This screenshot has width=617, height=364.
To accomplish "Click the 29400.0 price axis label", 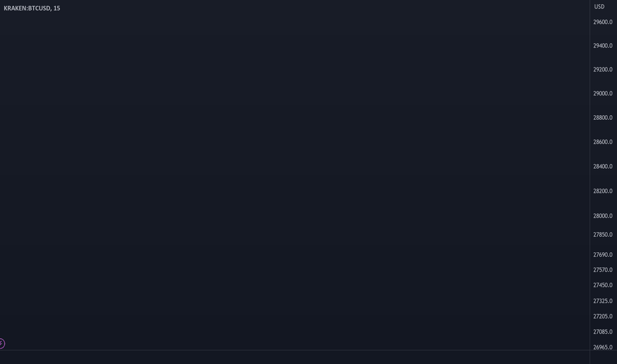I will [x=602, y=46].
